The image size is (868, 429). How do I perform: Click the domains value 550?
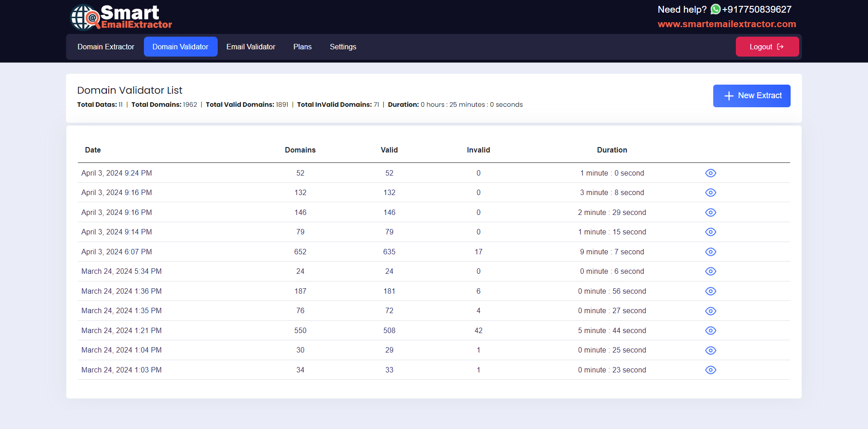300,330
